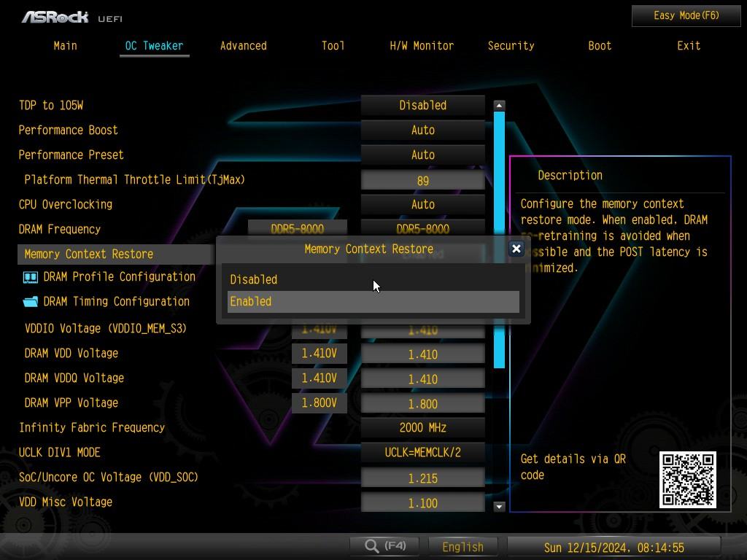Screen dimensions: 747x560
Task: Open the H/W Monitor tab
Action: 422,46
